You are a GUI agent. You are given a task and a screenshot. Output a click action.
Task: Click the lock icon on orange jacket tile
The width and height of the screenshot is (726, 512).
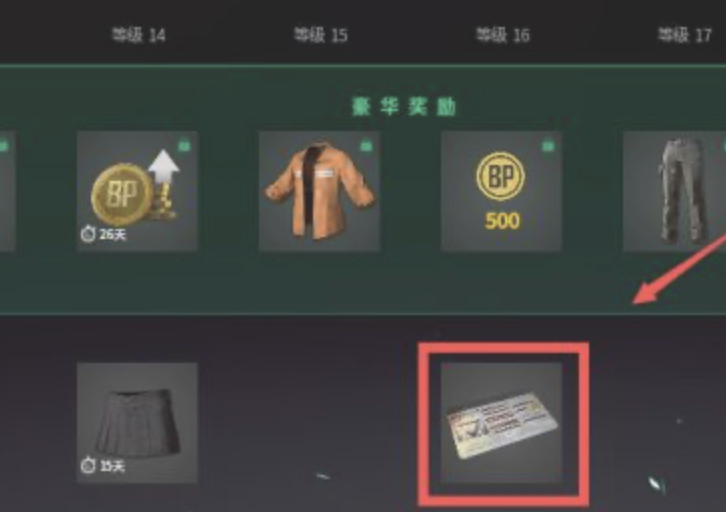point(366,146)
